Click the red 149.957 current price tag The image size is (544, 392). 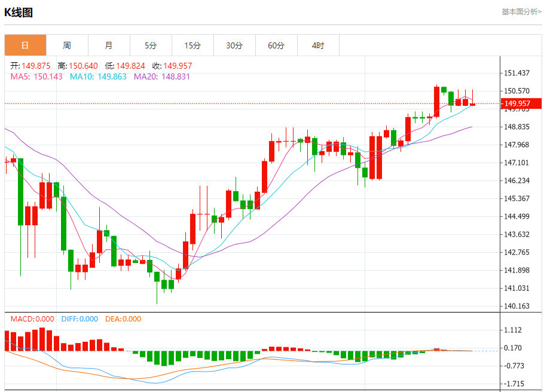point(521,103)
